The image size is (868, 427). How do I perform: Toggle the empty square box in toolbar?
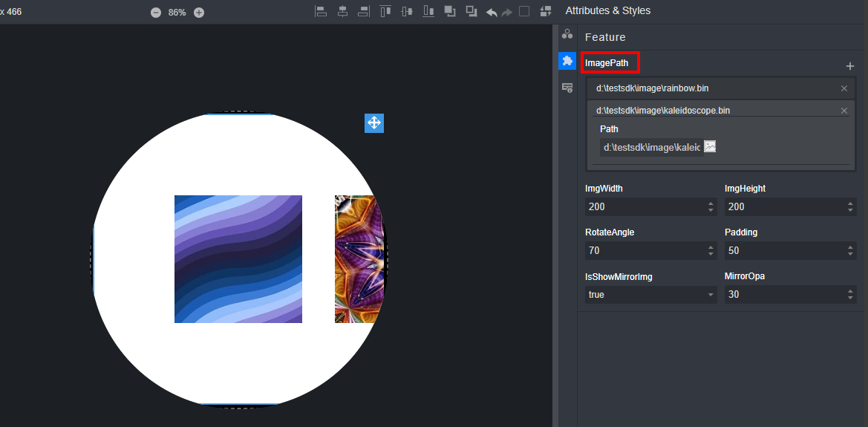tap(524, 11)
